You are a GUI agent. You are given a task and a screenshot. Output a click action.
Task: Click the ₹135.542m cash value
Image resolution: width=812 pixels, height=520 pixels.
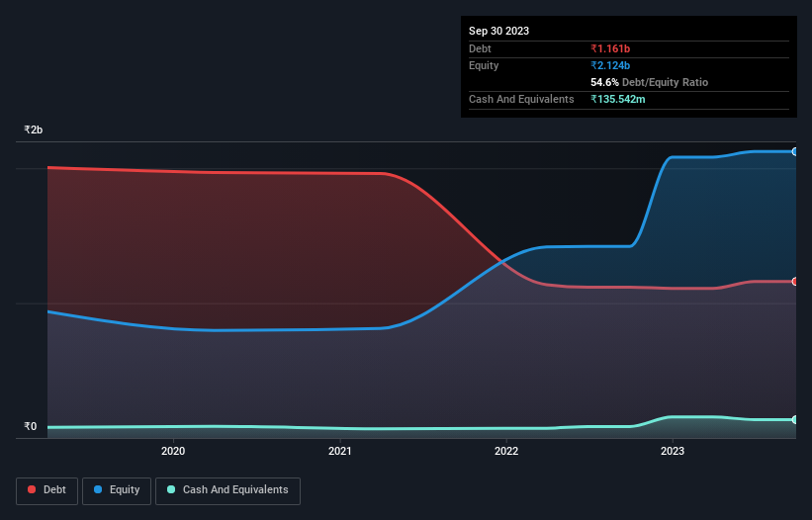pyautogui.click(x=618, y=99)
